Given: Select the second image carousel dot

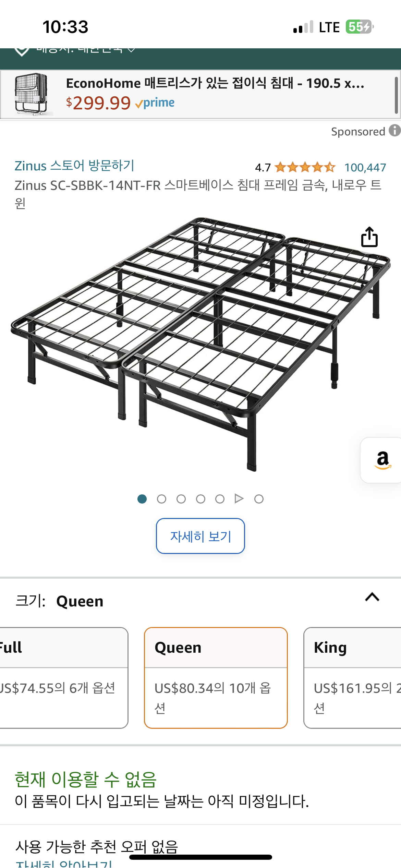Looking at the screenshot, I should tap(161, 499).
